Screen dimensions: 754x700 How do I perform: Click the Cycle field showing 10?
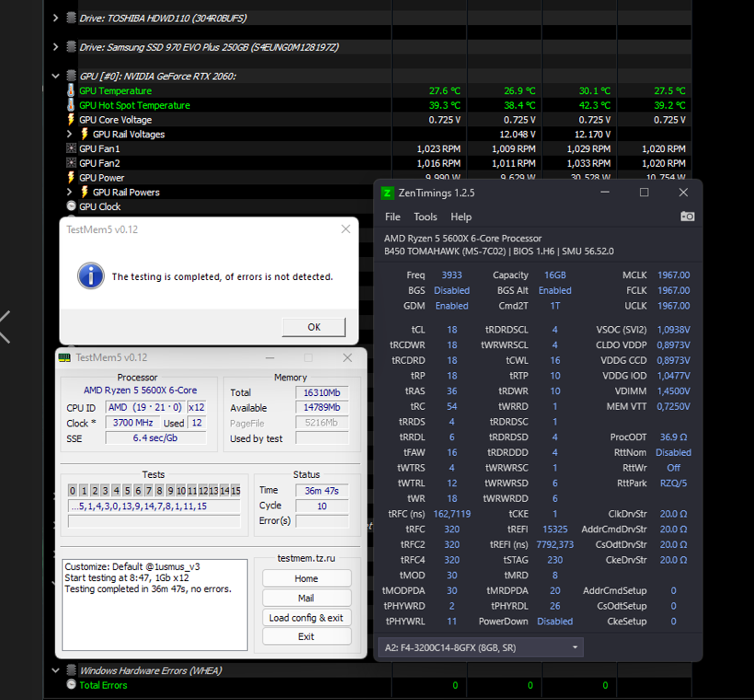point(321,506)
